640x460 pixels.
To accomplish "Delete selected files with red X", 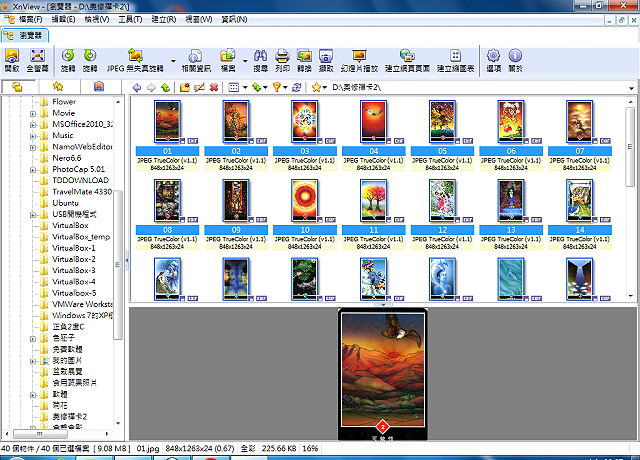I will (x=213, y=87).
